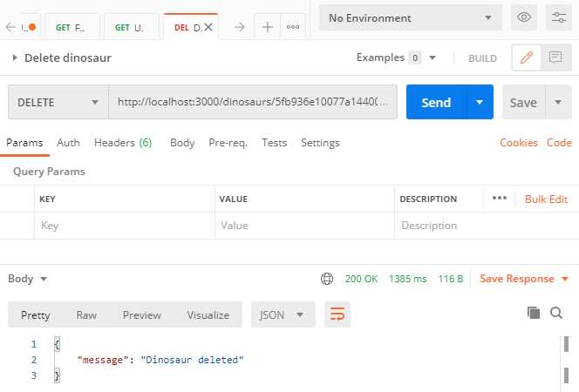Open the JSON format dropdown
The image size is (579, 392).
tap(283, 315)
